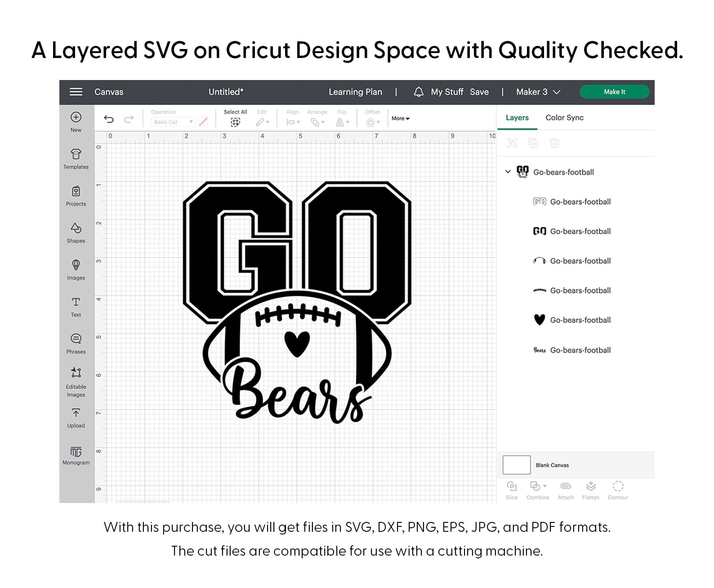Click the Duplicate icon in Layers panel

click(x=533, y=143)
